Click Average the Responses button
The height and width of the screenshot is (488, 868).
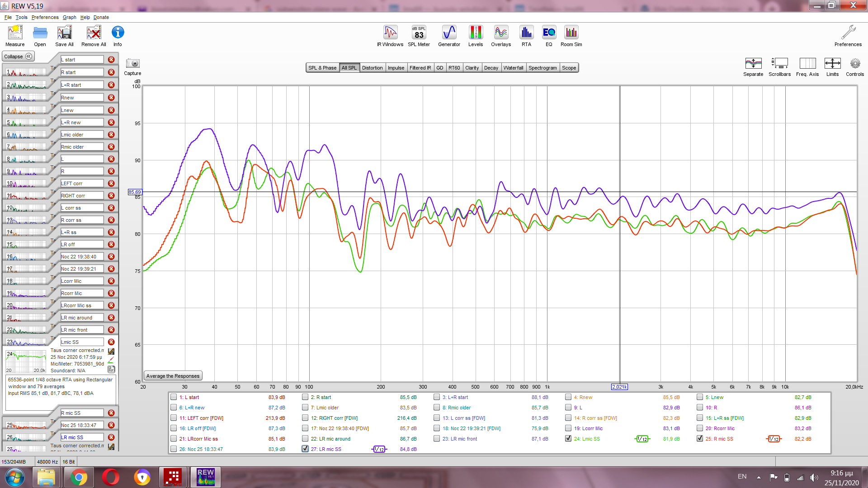coord(173,376)
